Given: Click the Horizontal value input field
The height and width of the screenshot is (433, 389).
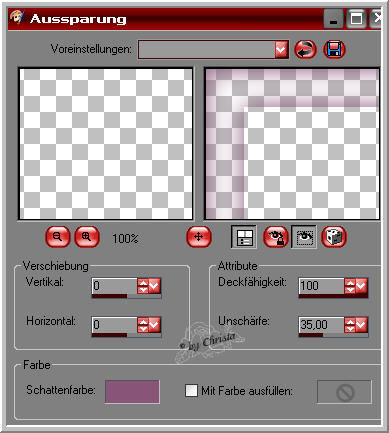Looking at the screenshot, I should point(114,325).
